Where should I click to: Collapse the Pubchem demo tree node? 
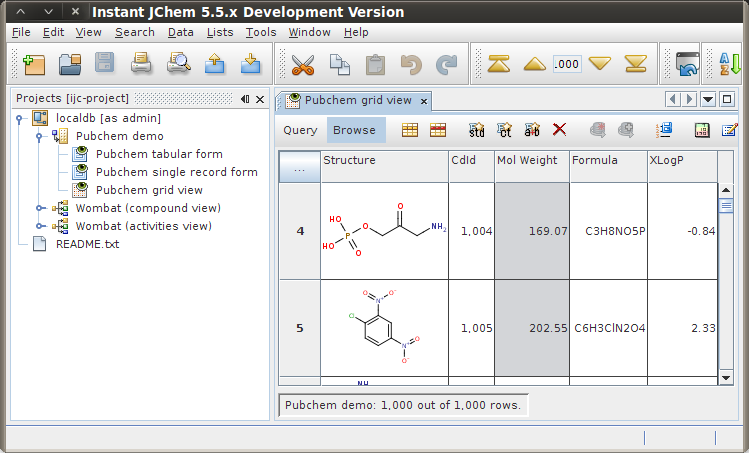pos(40,136)
